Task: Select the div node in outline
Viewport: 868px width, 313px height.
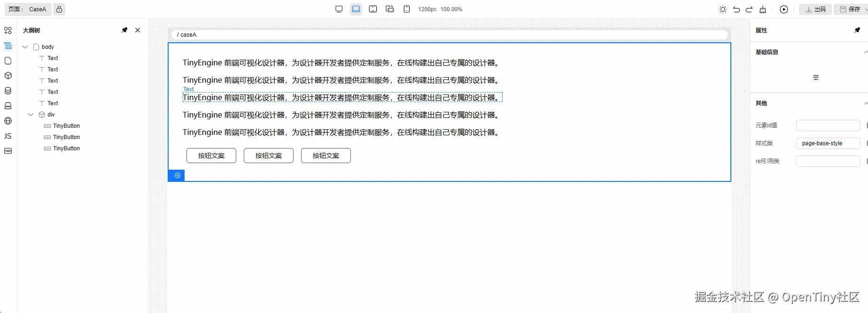Action: (x=51, y=115)
